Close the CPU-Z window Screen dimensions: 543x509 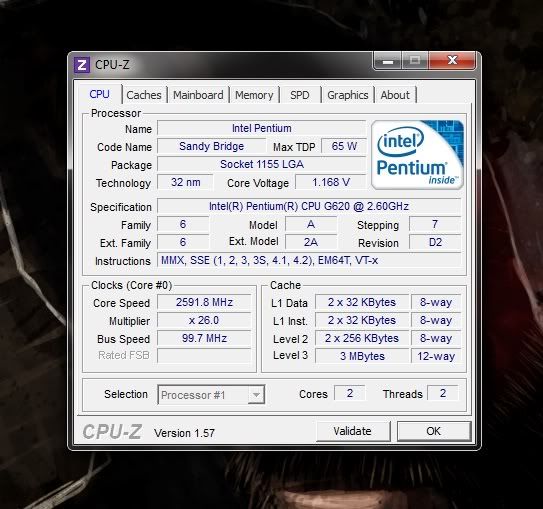tap(452, 61)
